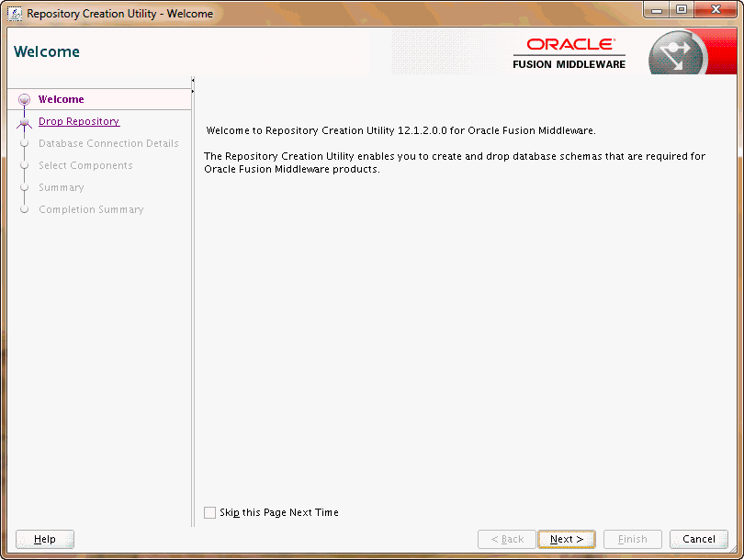Click the Completion Summary step bullet
This screenshot has width=744, height=560.
[x=24, y=209]
